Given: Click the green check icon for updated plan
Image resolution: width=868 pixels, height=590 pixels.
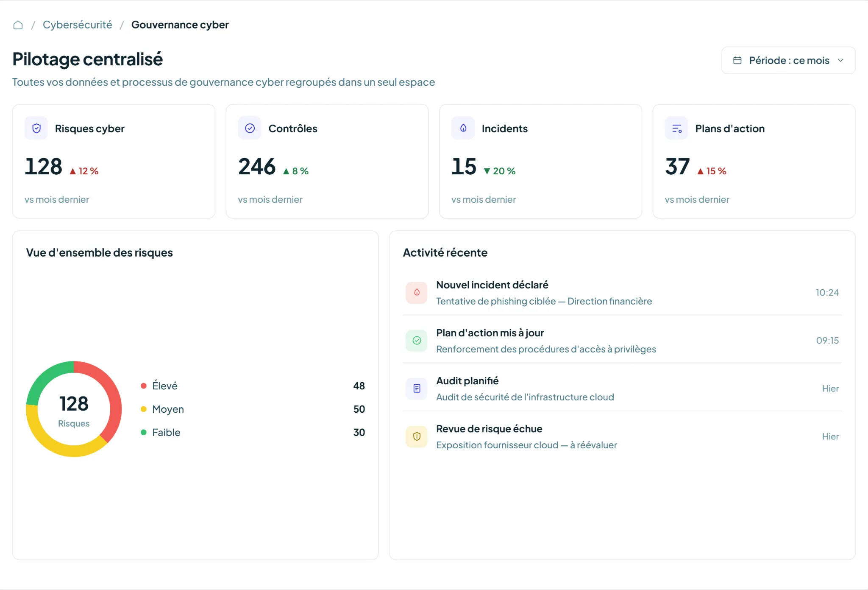Looking at the screenshot, I should tap(417, 341).
